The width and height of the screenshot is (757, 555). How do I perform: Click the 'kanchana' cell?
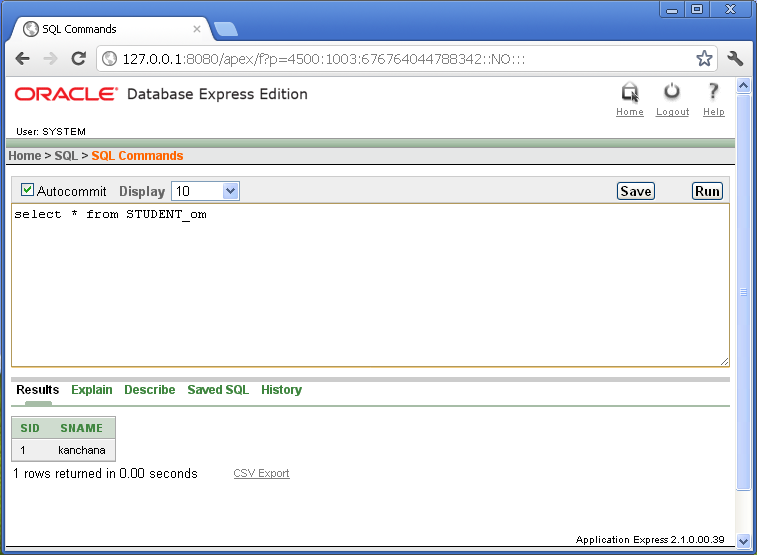(82, 450)
